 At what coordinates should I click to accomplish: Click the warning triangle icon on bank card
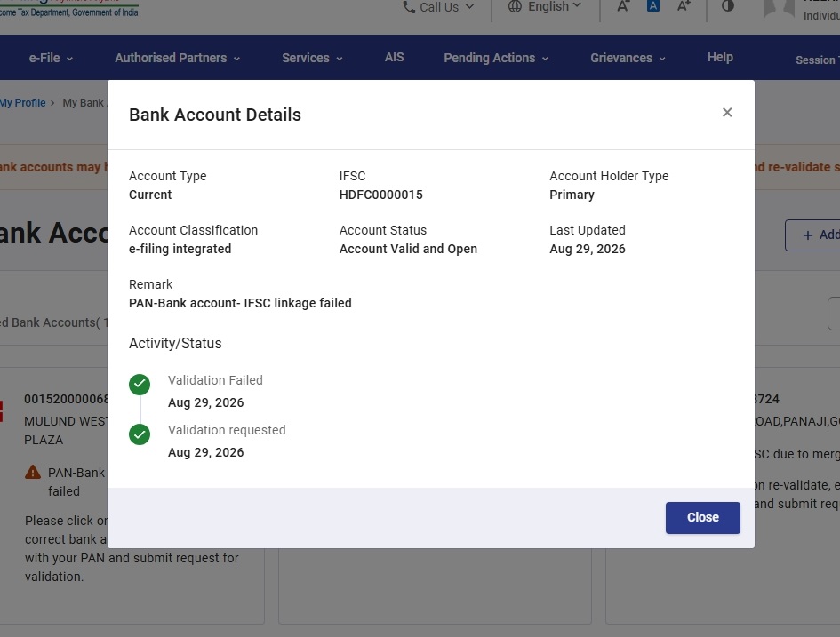(33, 472)
